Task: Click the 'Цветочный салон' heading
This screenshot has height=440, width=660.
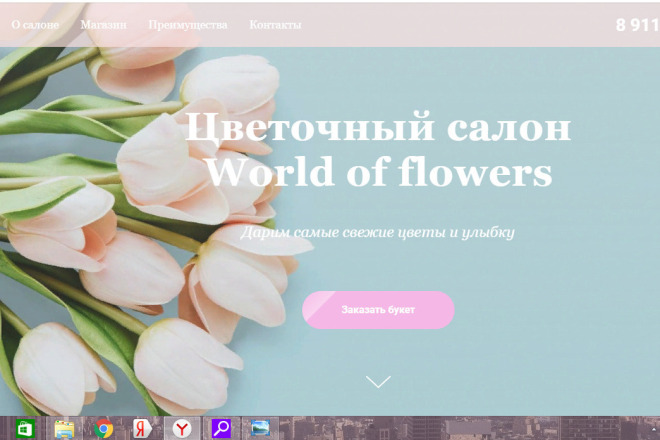Action: (x=378, y=127)
